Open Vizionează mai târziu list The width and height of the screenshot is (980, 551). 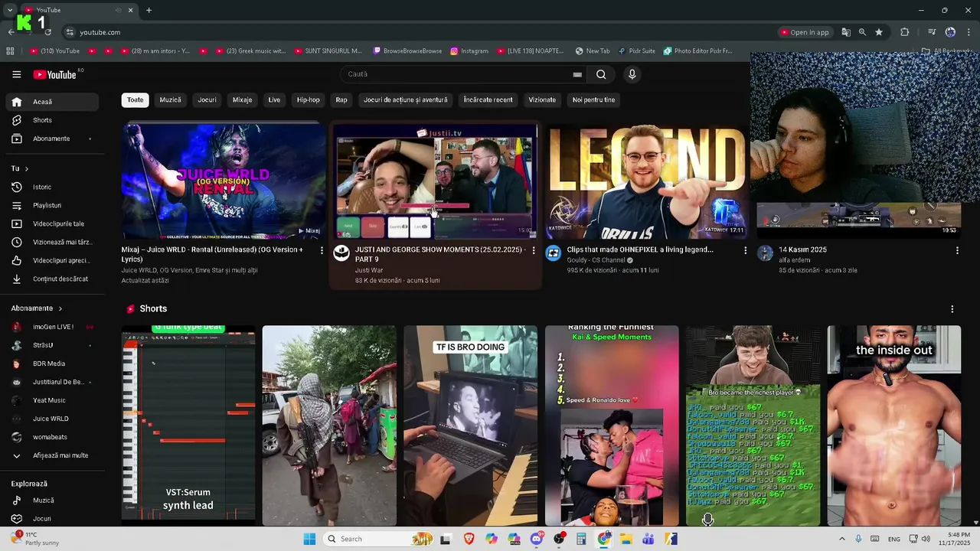point(52,242)
